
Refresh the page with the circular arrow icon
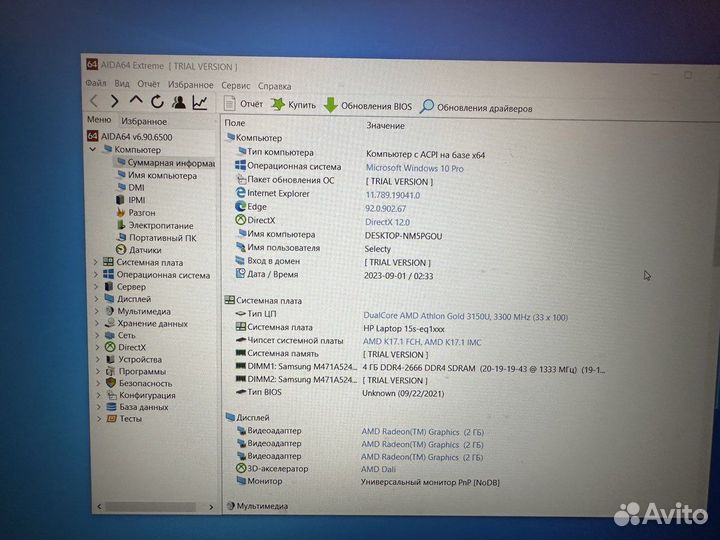pos(157,101)
